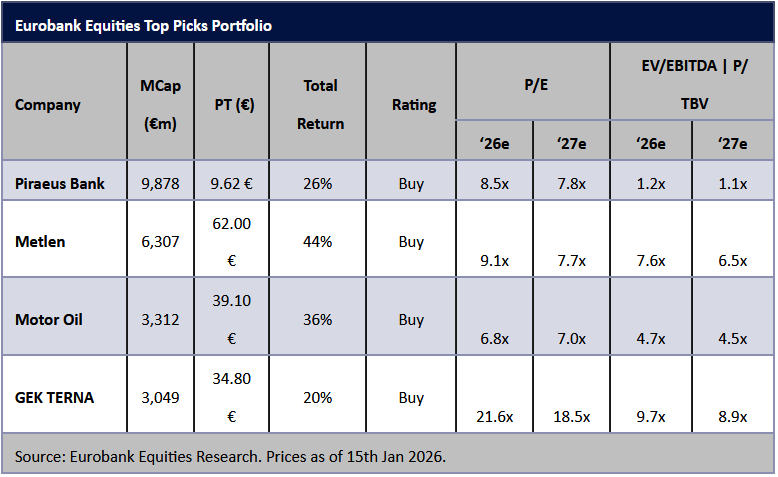Click the Eurobank Equities Top Picks Portfolio title
This screenshot has height=477, width=778.
click(143, 25)
